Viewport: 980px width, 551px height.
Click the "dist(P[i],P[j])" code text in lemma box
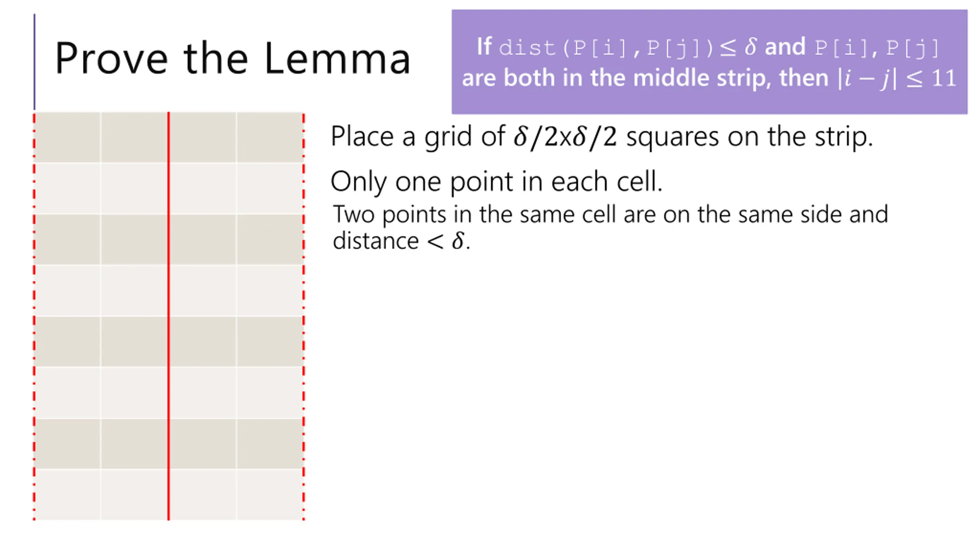pos(606,48)
